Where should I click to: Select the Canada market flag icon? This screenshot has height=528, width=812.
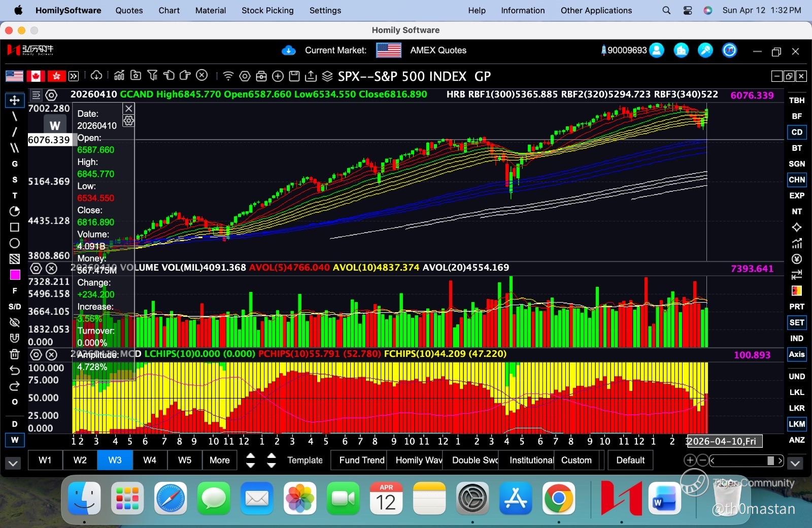tap(36, 76)
